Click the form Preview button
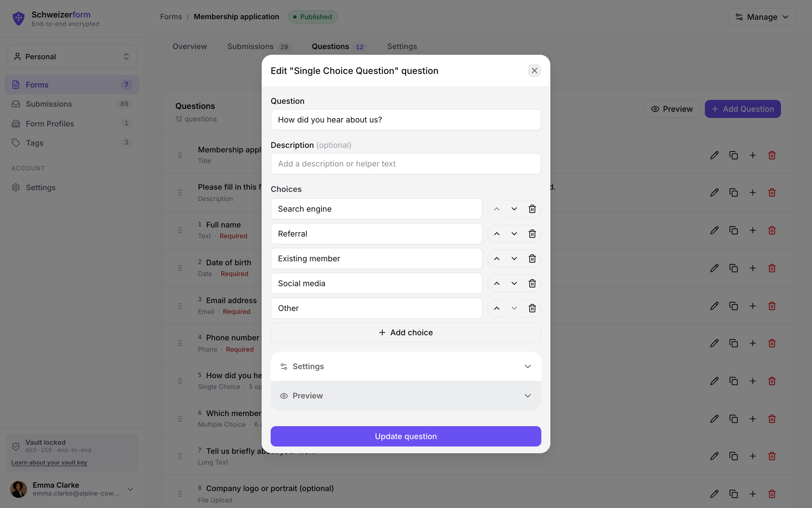 tap(672, 109)
